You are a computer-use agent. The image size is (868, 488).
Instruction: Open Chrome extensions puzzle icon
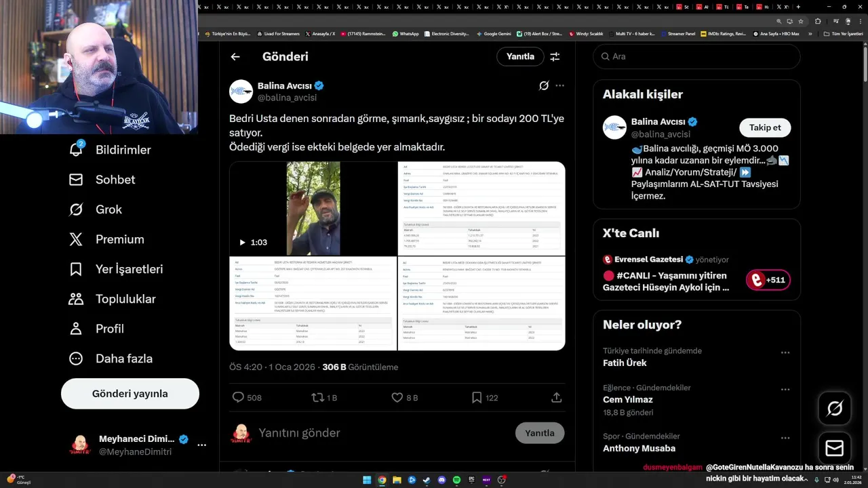point(817,21)
